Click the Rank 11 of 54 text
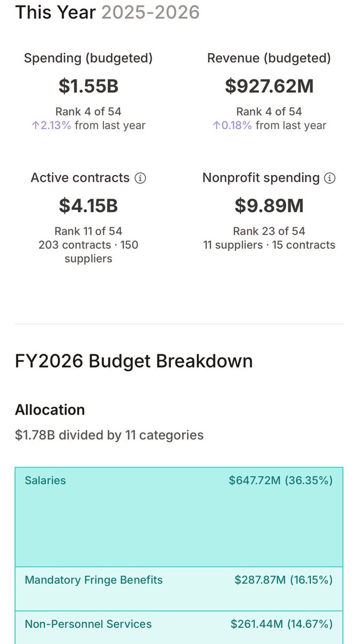358x644 pixels. click(x=88, y=231)
